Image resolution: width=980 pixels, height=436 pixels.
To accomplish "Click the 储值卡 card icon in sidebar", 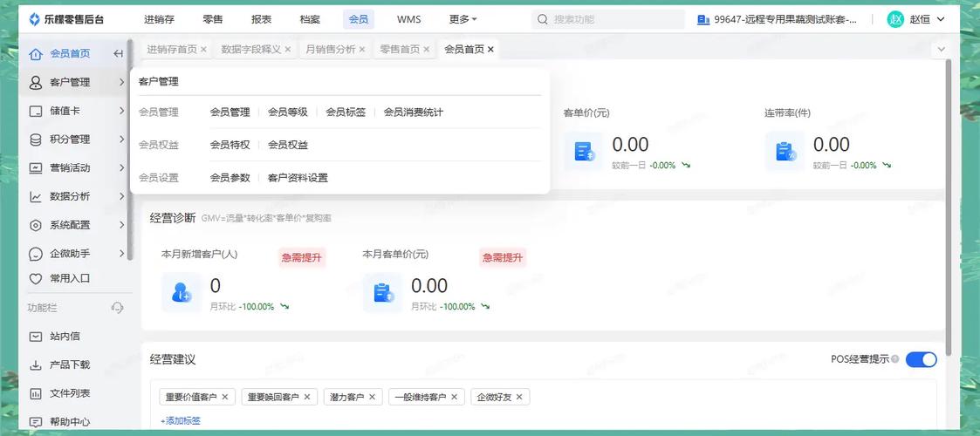I will (x=36, y=111).
